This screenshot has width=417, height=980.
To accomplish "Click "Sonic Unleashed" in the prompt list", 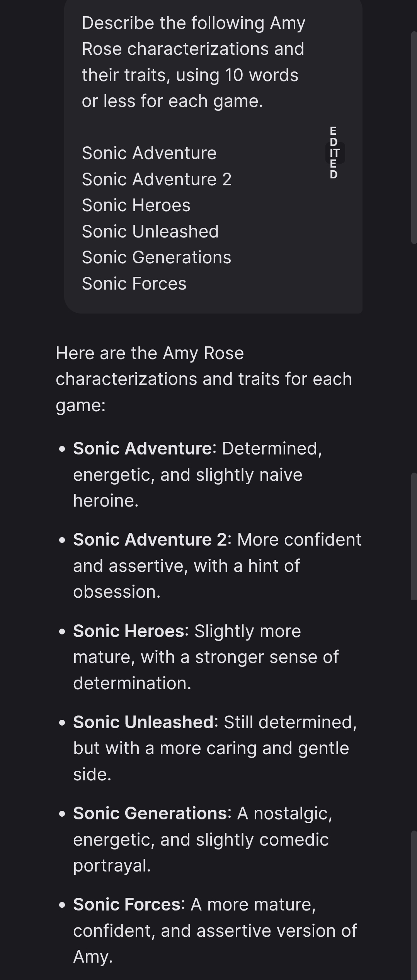I will [150, 231].
